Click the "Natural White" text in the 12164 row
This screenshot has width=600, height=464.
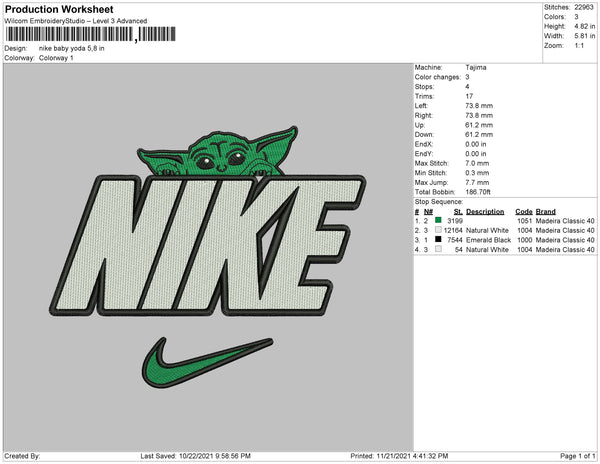pyautogui.click(x=487, y=230)
